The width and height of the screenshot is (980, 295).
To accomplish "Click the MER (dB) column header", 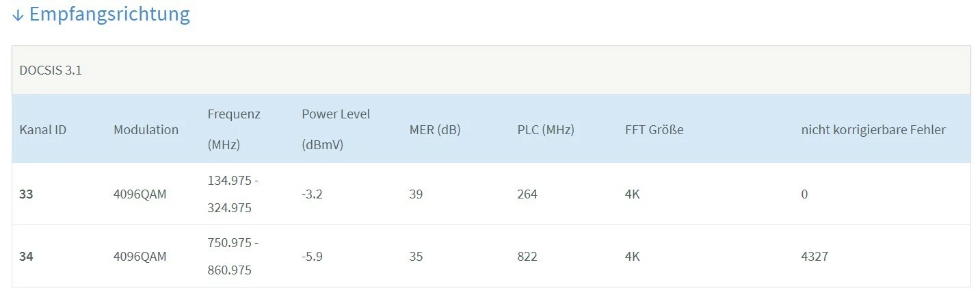I will [x=434, y=129].
